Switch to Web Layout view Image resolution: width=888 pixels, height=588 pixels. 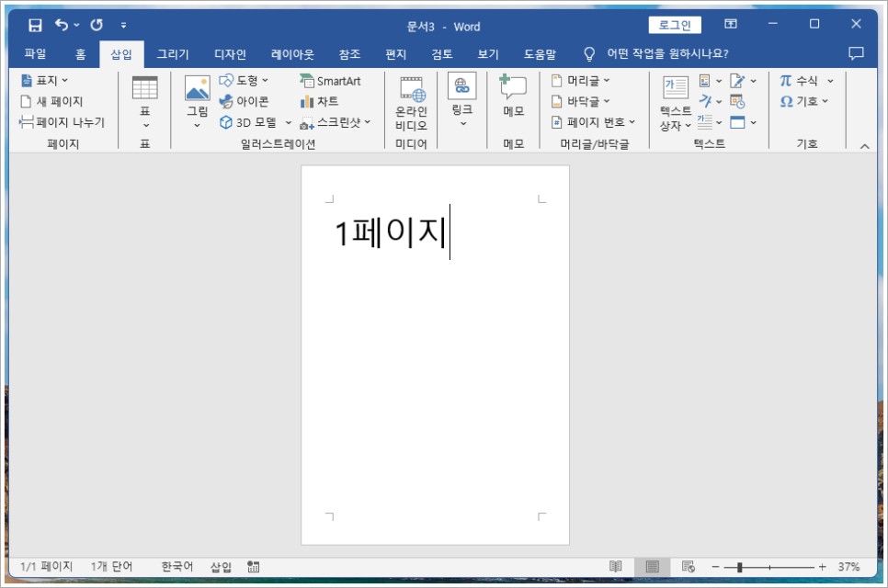coord(689,567)
